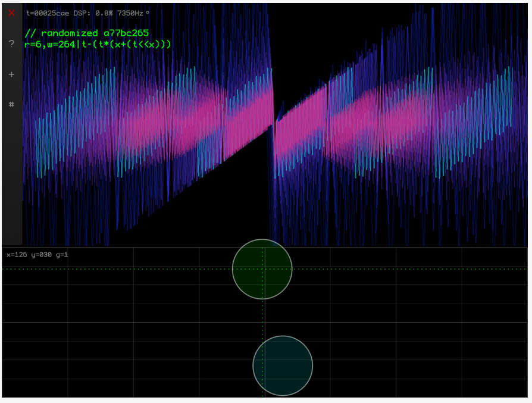Click the t=00025cae DSP status text

(x=88, y=13)
